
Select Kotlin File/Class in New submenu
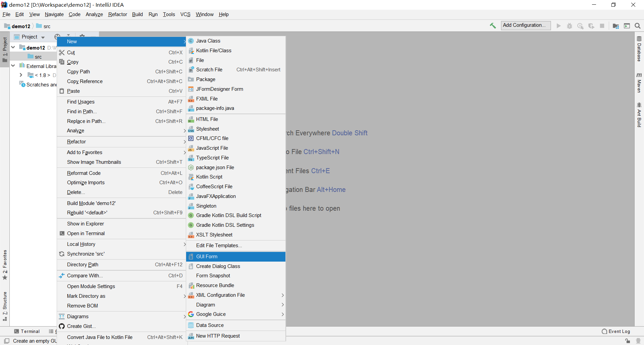236,51
